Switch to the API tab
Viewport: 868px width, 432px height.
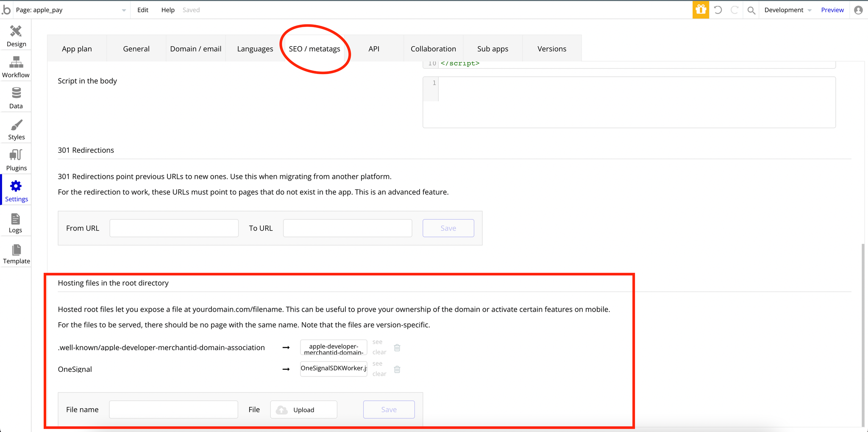[x=374, y=48]
